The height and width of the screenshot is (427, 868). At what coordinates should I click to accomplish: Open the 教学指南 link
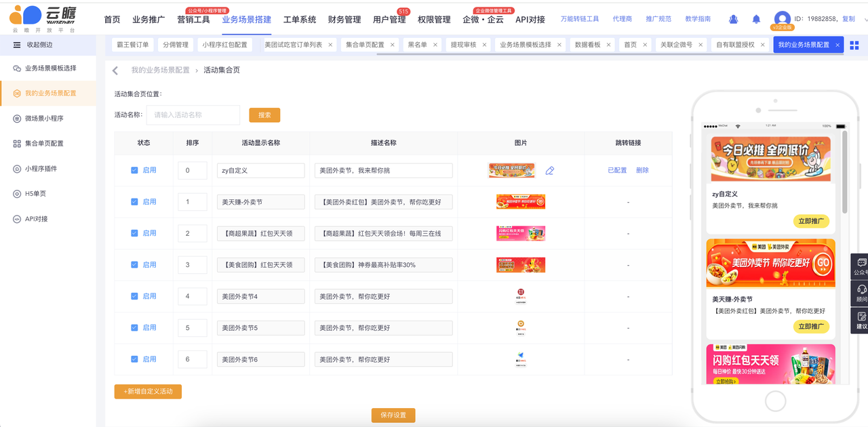click(698, 20)
